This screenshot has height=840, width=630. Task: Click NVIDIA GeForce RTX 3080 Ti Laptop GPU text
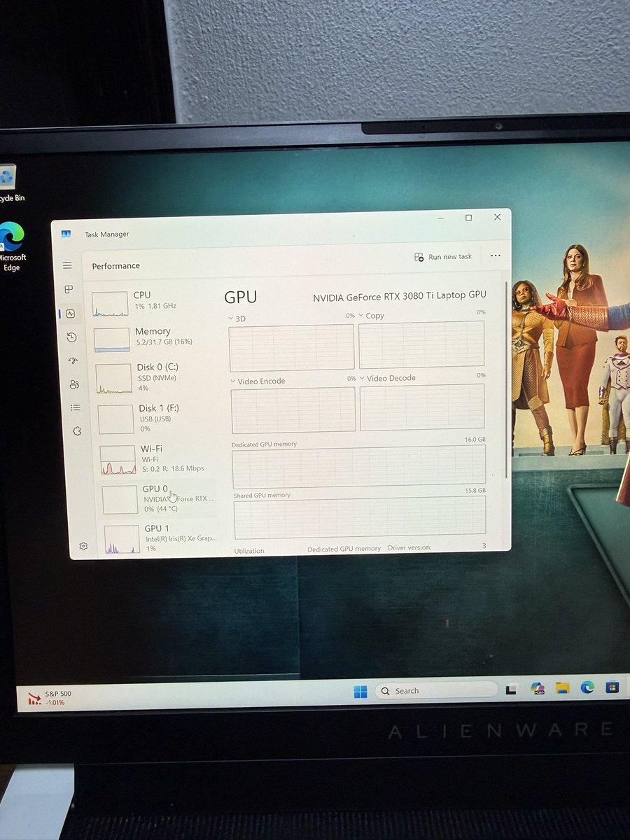(x=399, y=296)
